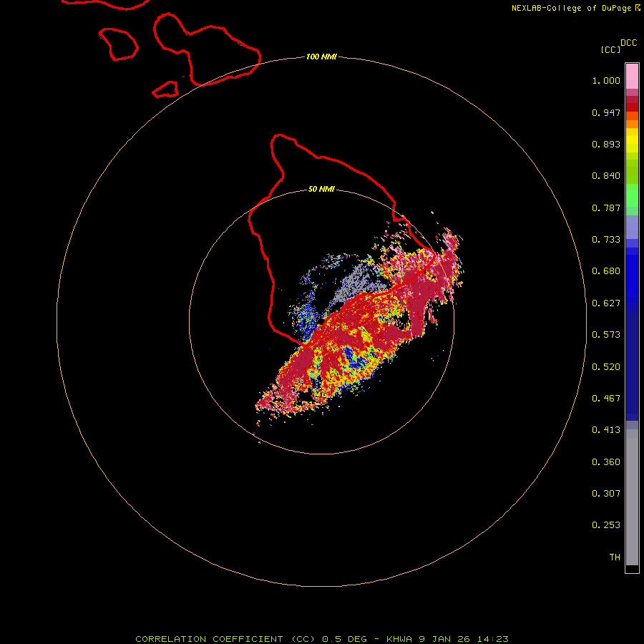Click the 0.253 legend value
644x644 pixels.
pyautogui.click(x=606, y=525)
